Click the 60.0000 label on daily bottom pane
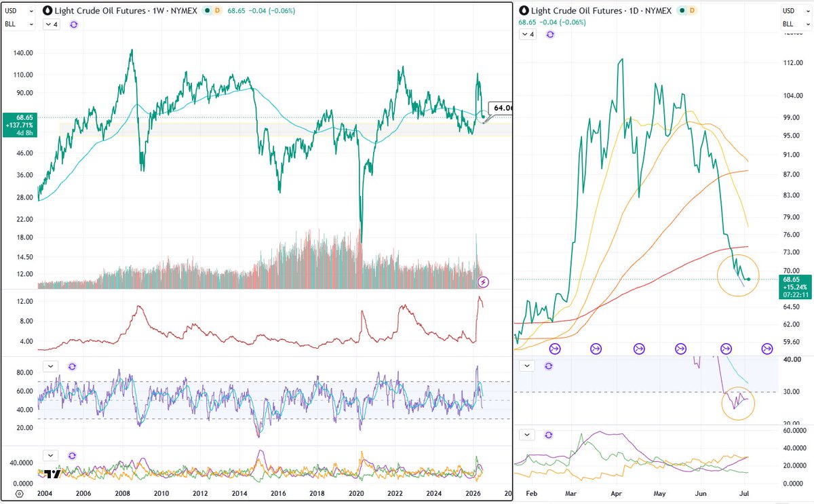 click(796, 430)
